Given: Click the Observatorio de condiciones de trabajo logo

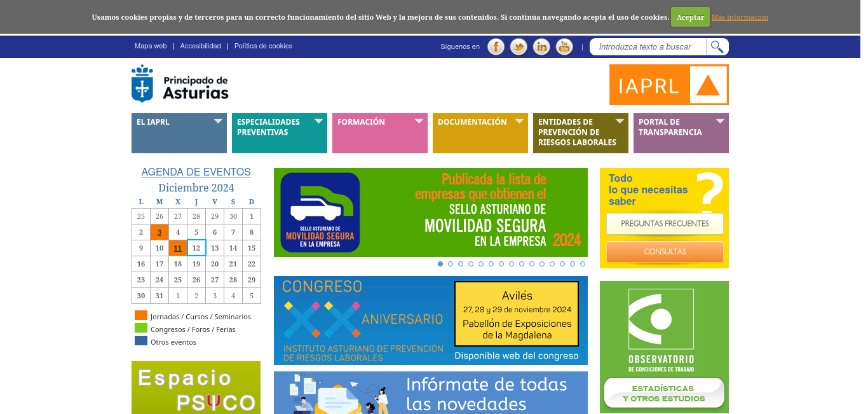Looking at the screenshot, I should click(x=661, y=331).
